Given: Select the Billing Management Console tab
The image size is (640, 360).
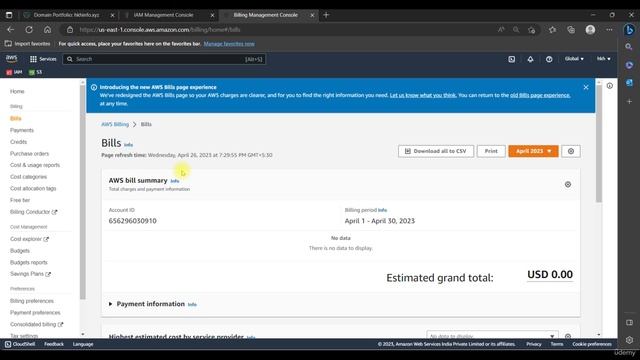Looking at the screenshot, I should pyautogui.click(x=268, y=15).
